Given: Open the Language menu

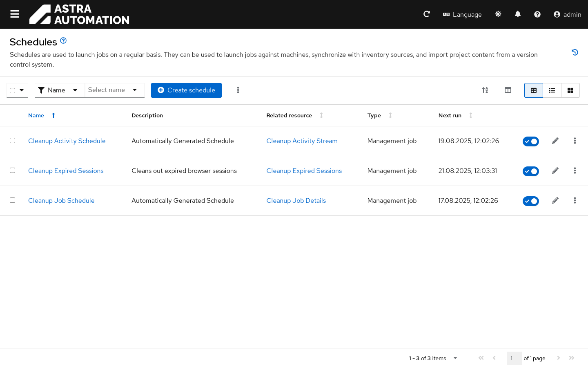Looking at the screenshot, I should pos(462,14).
